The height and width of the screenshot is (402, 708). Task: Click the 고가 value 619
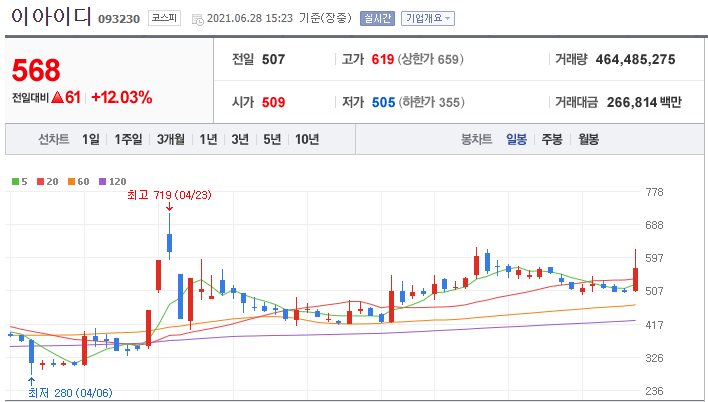point(383,59)
